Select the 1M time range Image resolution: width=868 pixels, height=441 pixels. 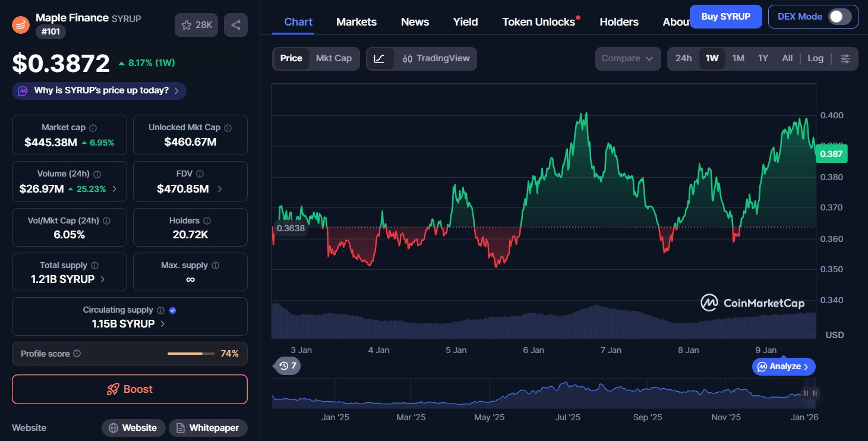(738, 58)
